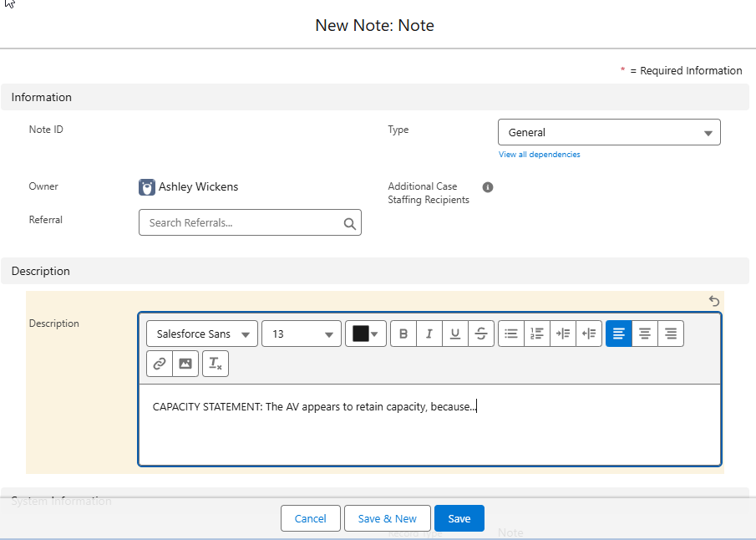Open the text color picker
The image size is (756, 540).
365,334
